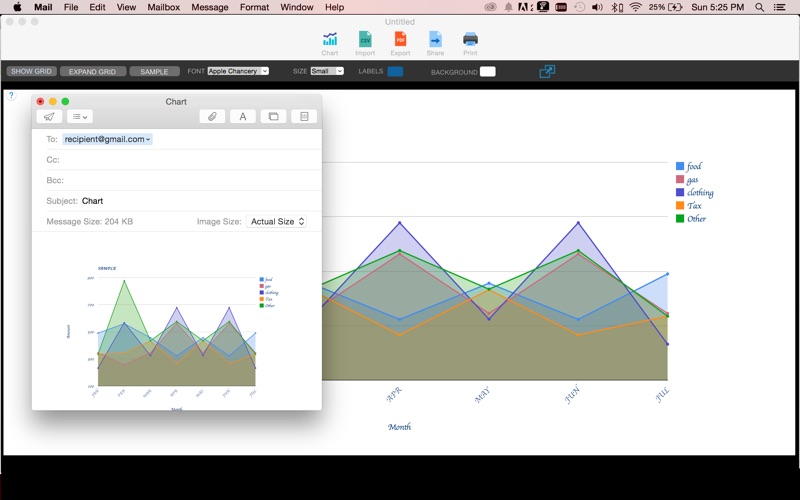Click the Tax legend entry
The image size is (800, 500).
pyautogui.click(x=689, y=206)
